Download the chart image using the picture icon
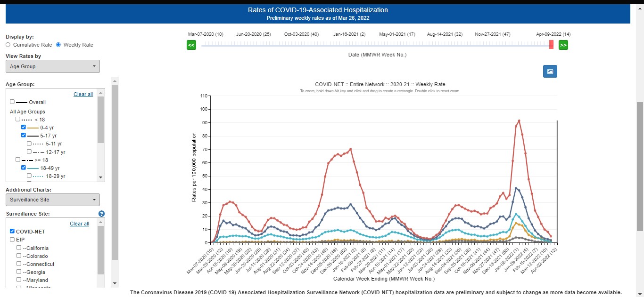The height and width of the screenshot is (297, 644). pos(550,72)
